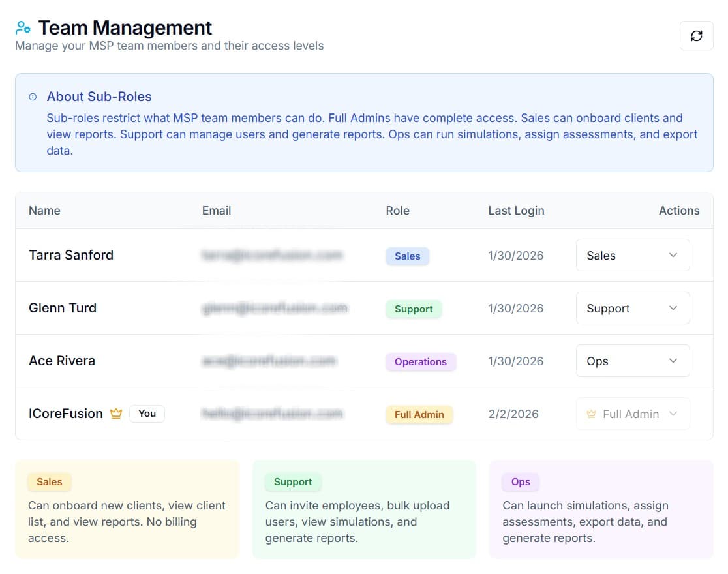728x574 pixels.
Task: Click the yellow Full Admin badge
Action: (419, 415)
